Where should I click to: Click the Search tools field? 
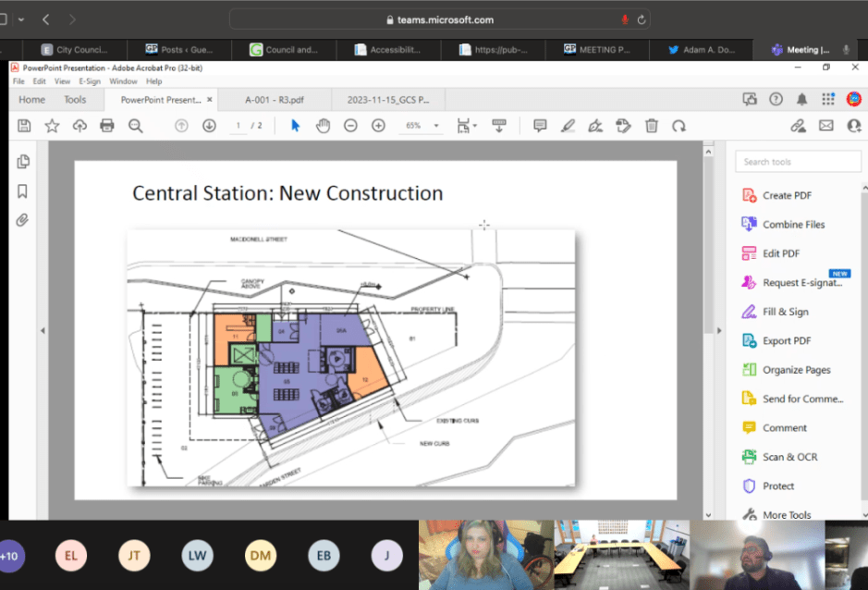pyautogui.click(x=799, y=162)
